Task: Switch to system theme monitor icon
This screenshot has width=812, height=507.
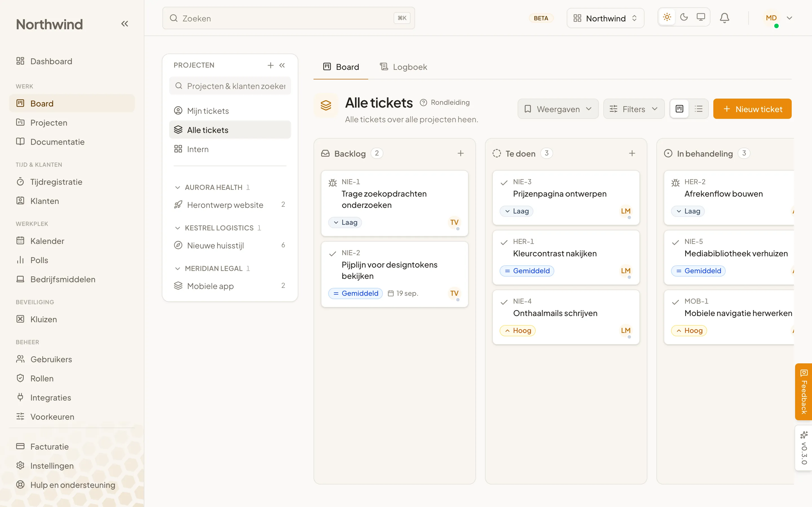Action: click(x=701, y=17)
